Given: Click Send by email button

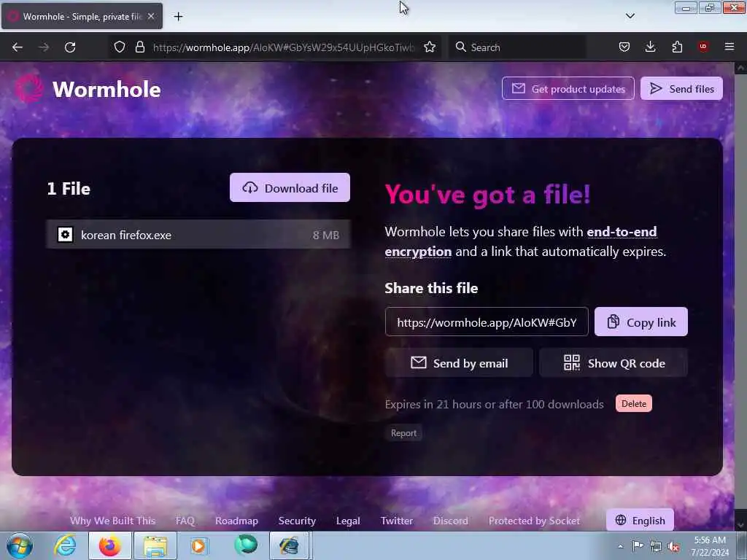Looking at the screenshot, I should (x=459, y=363).
